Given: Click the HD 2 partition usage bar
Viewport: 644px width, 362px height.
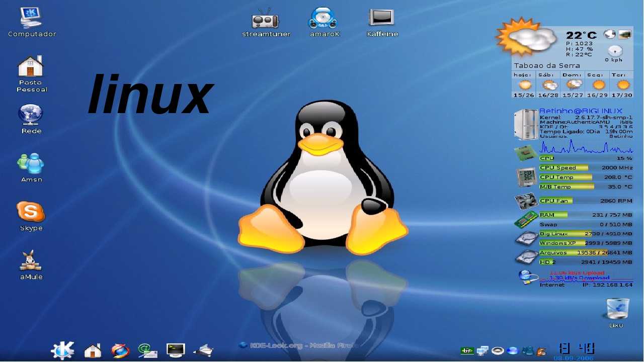Looking at the screenshot, I should click(586, 262).
